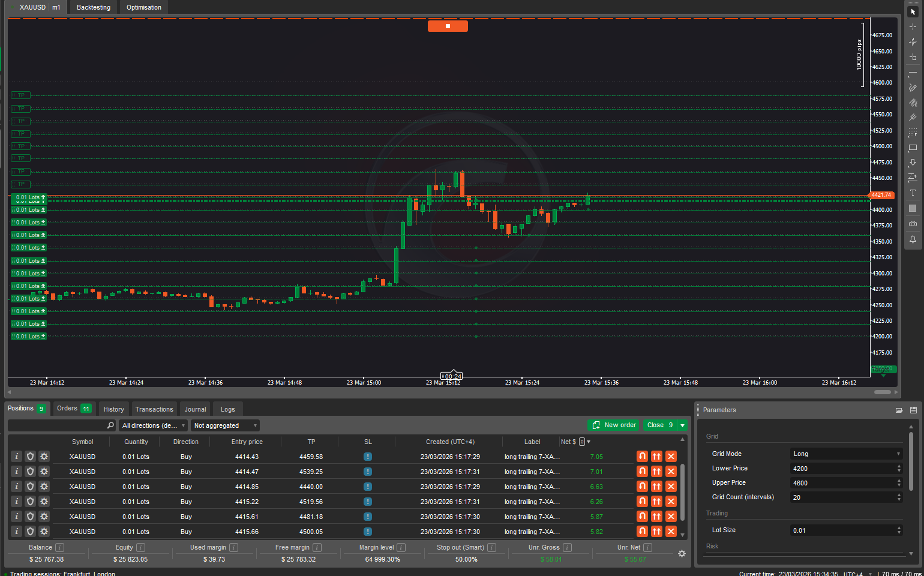The image size is (924, 576).
Task: Select the cursor/pointer tool in chart toolbar
Action: (913, 11)
